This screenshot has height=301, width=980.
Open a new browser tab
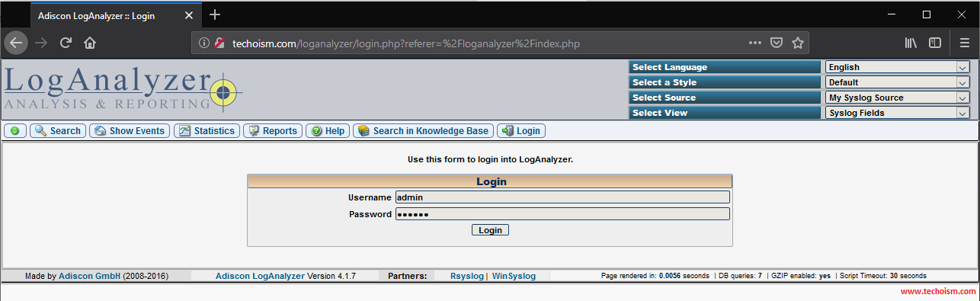tap(215, 14)
